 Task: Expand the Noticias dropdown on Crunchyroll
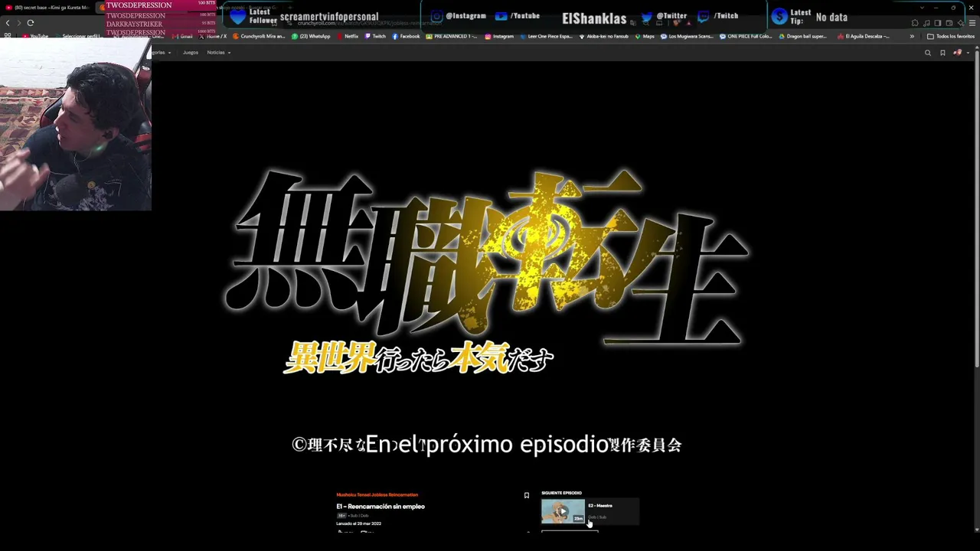(x=219, y=53)
